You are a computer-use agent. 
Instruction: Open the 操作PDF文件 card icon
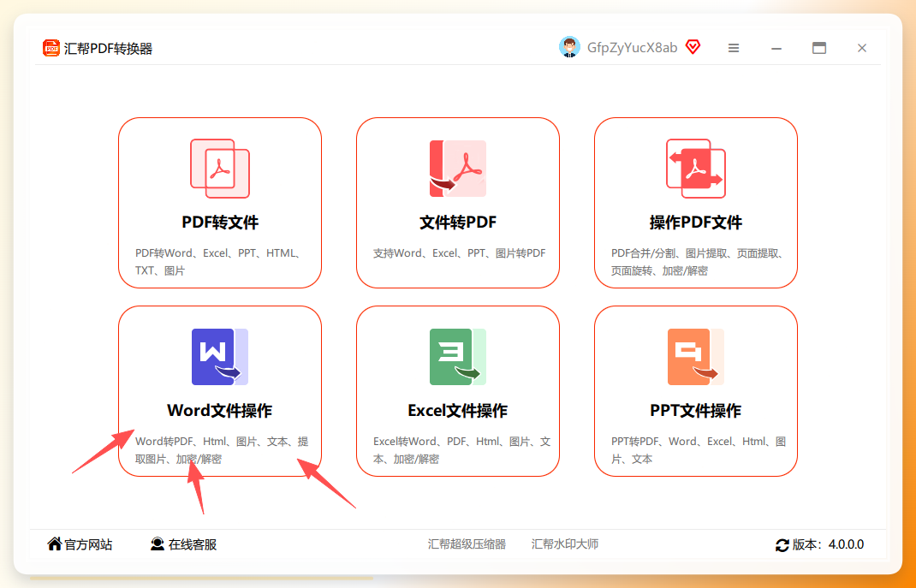(696, 168)
